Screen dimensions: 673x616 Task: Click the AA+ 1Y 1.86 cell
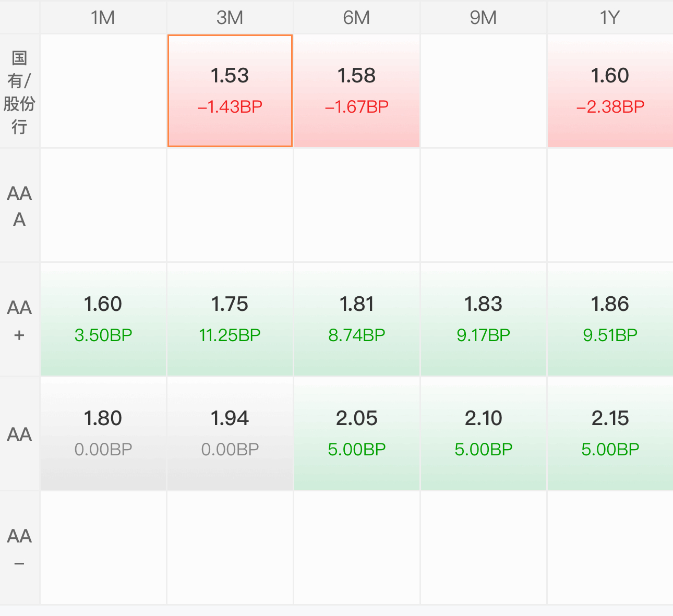click(x=610, y=319)
